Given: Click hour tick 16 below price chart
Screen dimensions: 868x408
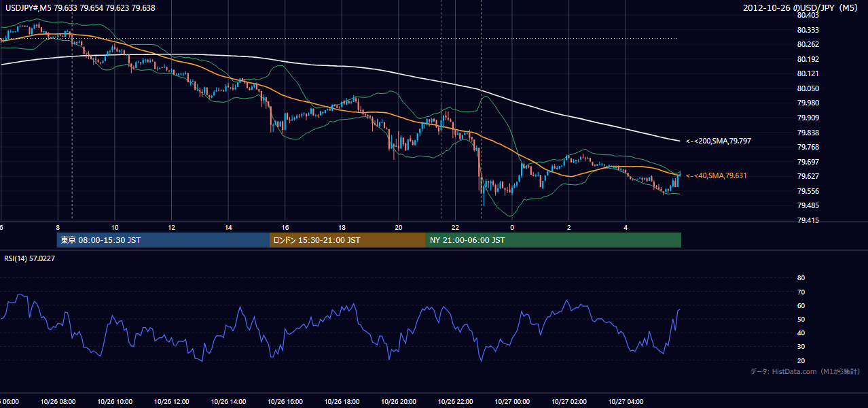Looking at the screenshot, I should tap(285, 227).
